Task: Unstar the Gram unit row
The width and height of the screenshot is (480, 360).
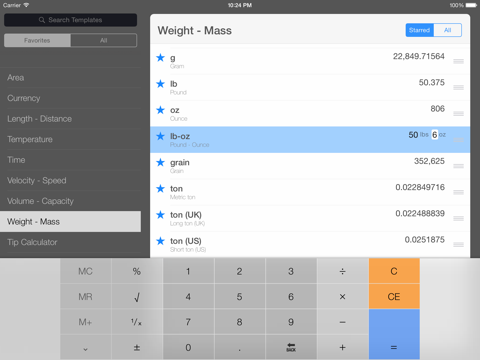Action: click(160, 58)
